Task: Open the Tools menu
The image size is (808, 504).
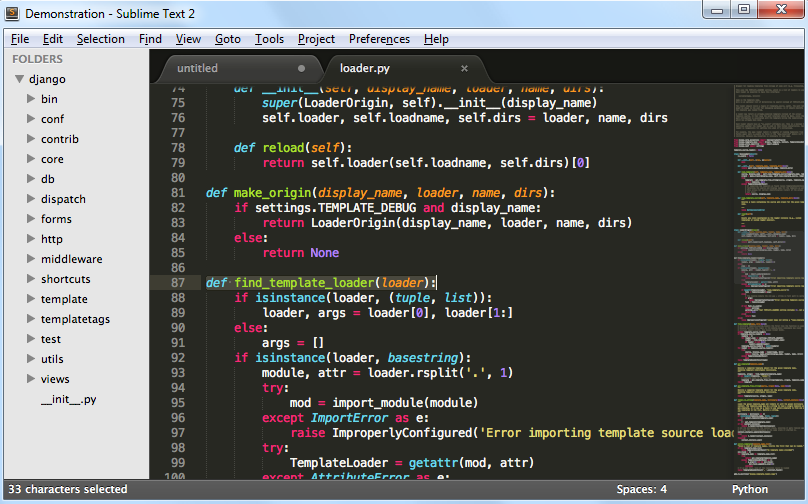Action: [x=270, y=39]
